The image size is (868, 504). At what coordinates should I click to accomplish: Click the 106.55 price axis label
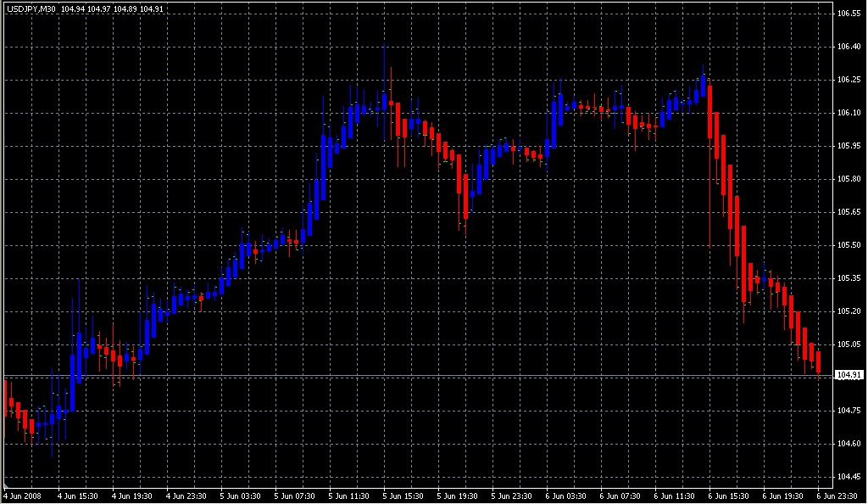point(849,14)
